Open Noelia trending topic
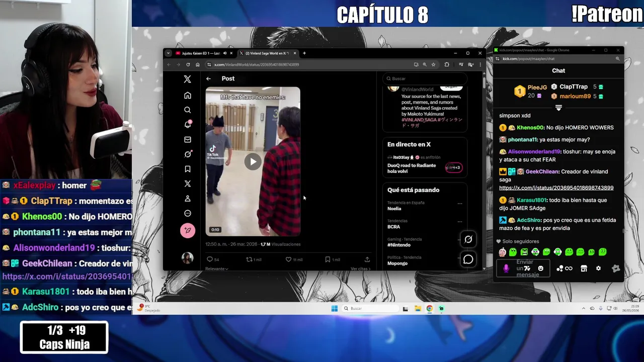This screenshot has height=362, width=644. click(394, 209)
